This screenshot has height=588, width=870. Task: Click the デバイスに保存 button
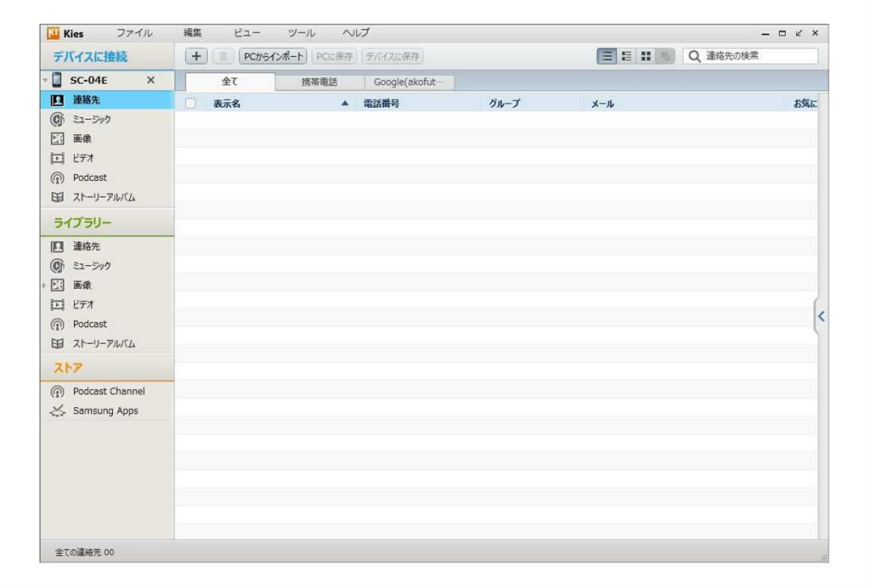(393, 56)
